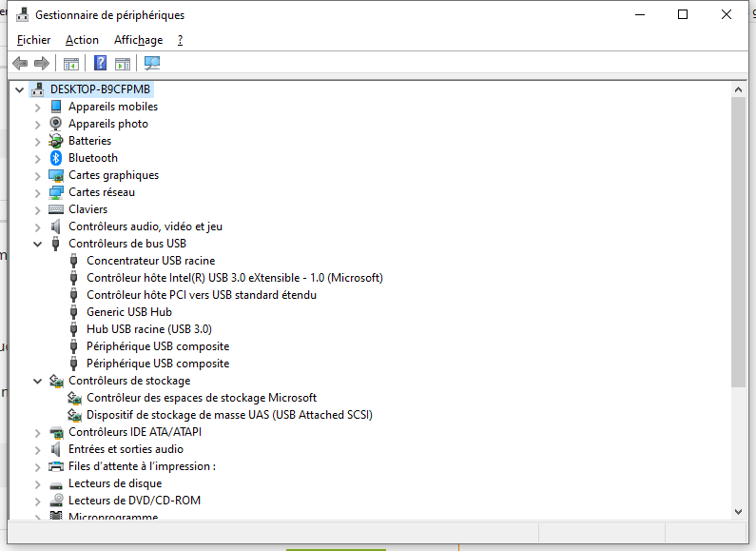The height and width of the screenshot is (551, 756).
Task: Click the speaker icon beside Entrées et sorties audio
Action: (x=56, y=449)
